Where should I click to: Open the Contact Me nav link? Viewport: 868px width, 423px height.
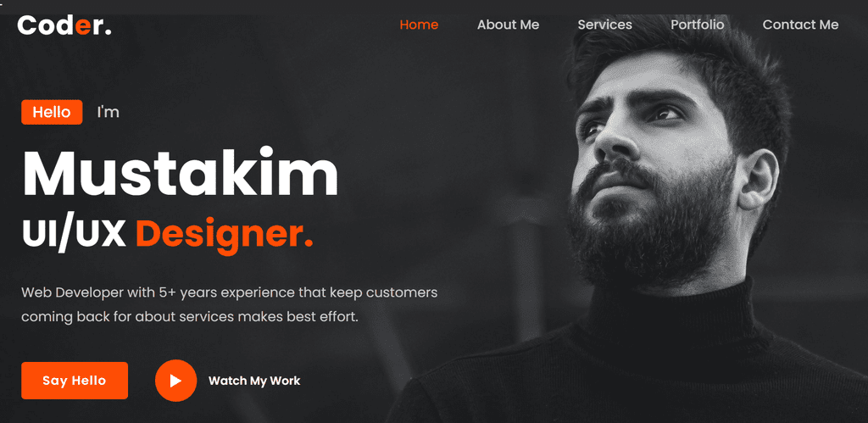800,25
